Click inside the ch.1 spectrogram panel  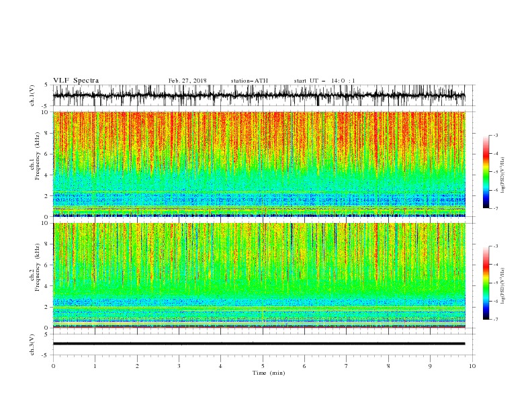click(259, 164)
